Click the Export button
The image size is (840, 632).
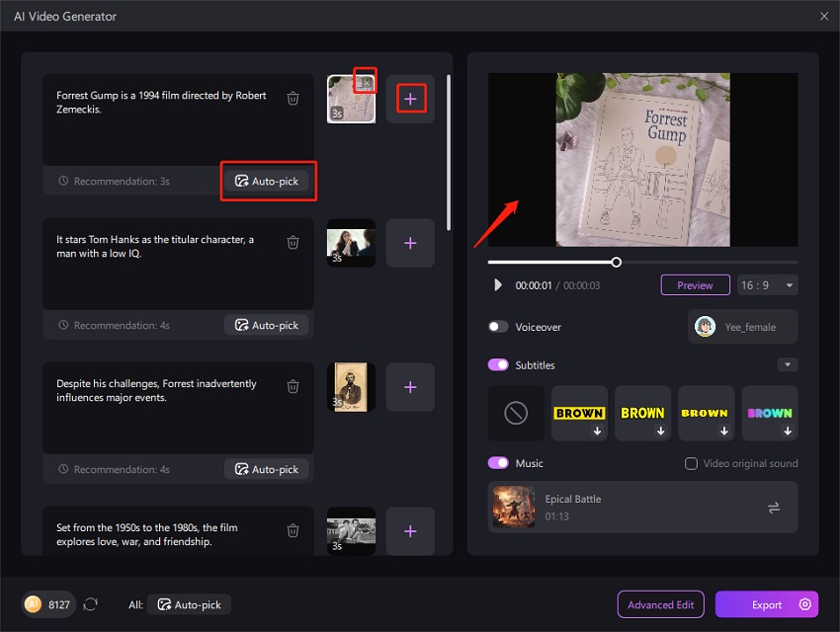point(766,604)
